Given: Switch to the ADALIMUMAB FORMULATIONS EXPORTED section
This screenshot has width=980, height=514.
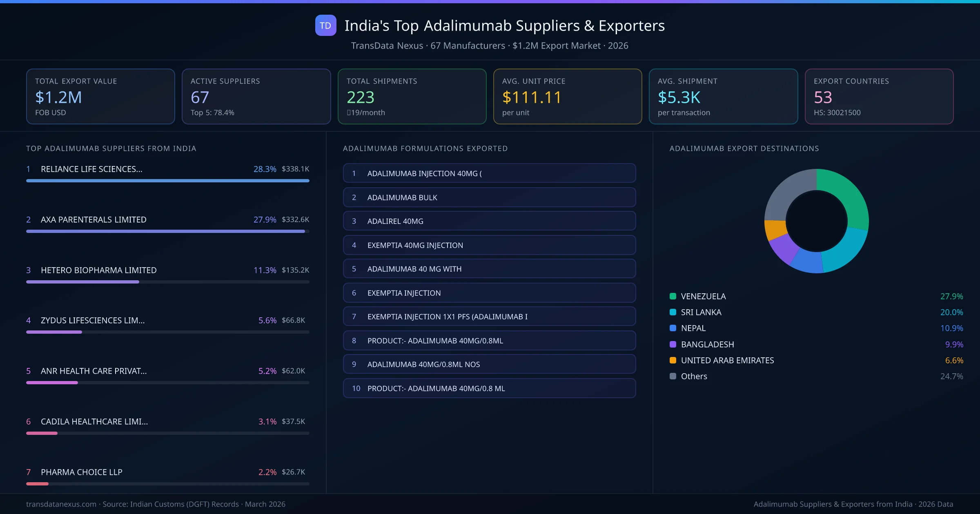Looking at the screenshot, I should click(x=425, y=148).
